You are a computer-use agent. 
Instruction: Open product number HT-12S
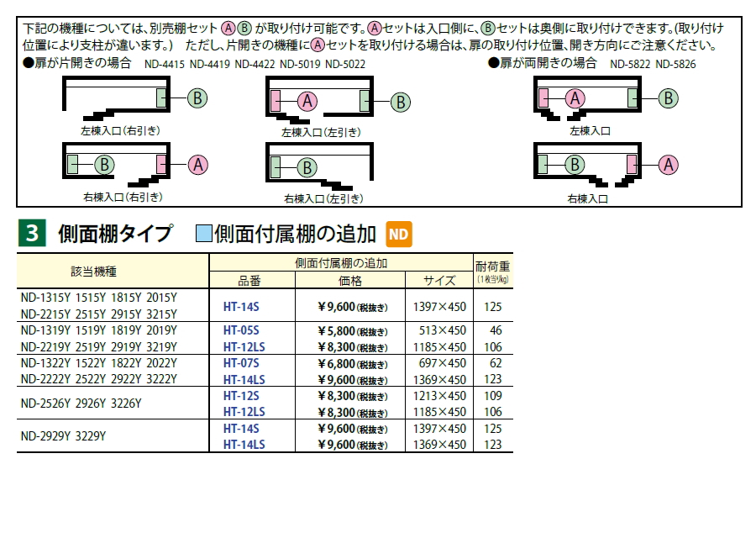point(241,396)
